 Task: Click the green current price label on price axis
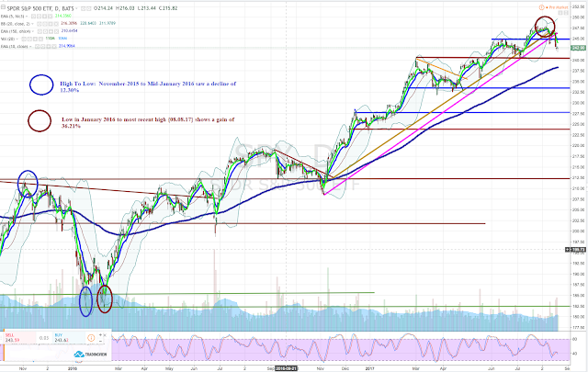pos(578,48)
